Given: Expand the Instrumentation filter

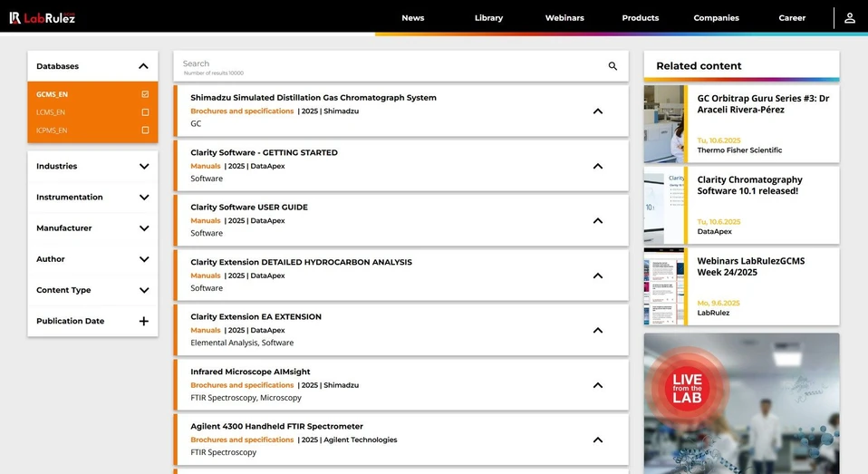Looking at the screenshot, I should tap(144, 198).
